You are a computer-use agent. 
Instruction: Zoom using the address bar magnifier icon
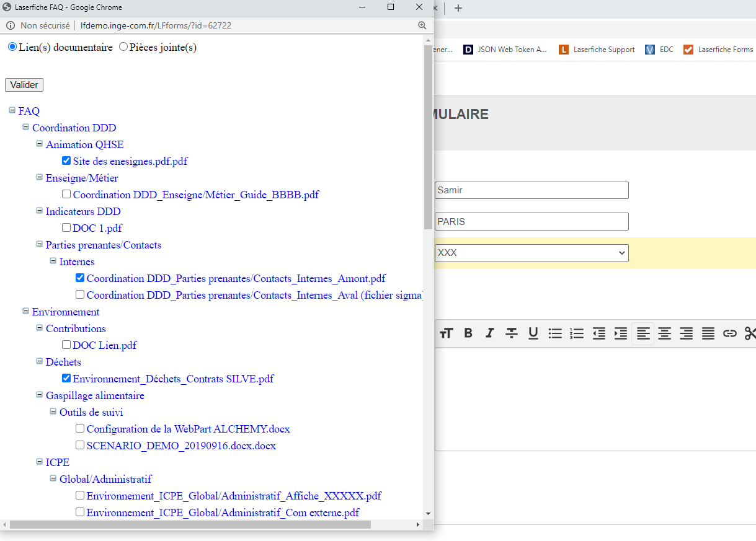(x=422, y=25)
